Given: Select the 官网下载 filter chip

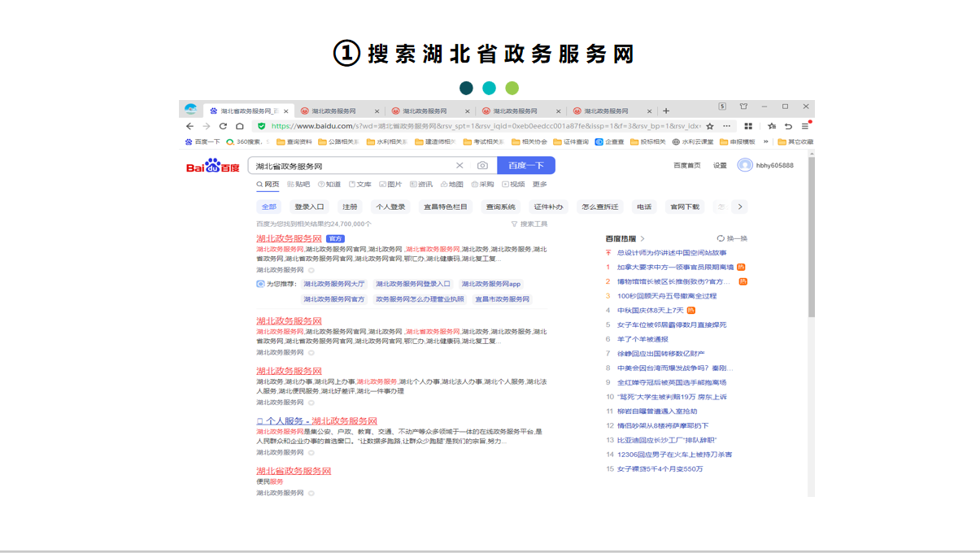Looking at the screenshot, I should [x=685, y=207].
